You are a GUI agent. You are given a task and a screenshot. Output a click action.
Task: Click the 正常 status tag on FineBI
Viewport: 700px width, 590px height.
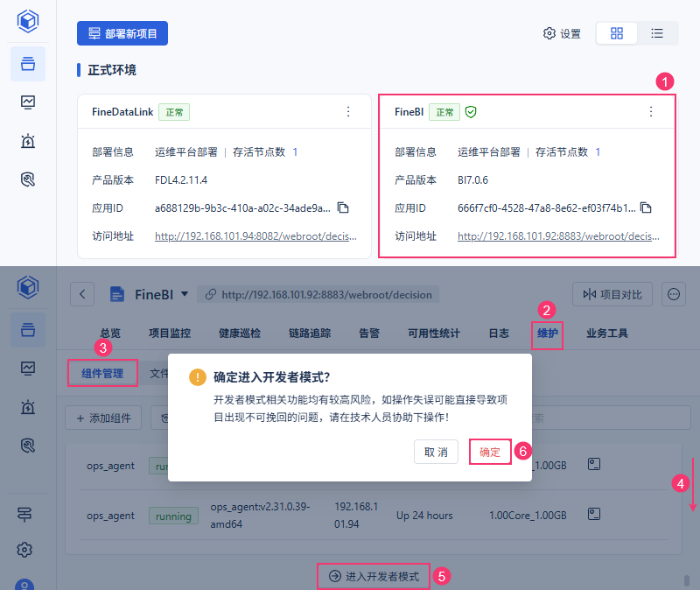[x=444, y=112]
